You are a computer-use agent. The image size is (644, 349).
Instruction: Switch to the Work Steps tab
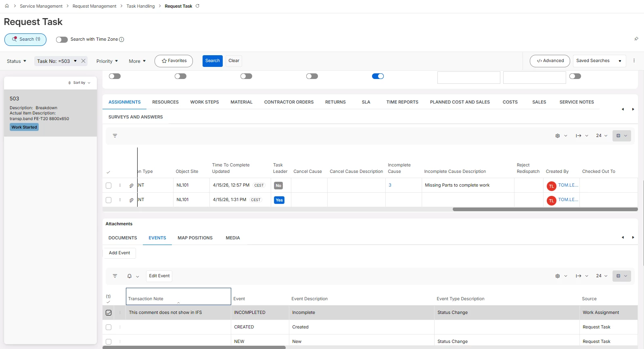[205, 102]
